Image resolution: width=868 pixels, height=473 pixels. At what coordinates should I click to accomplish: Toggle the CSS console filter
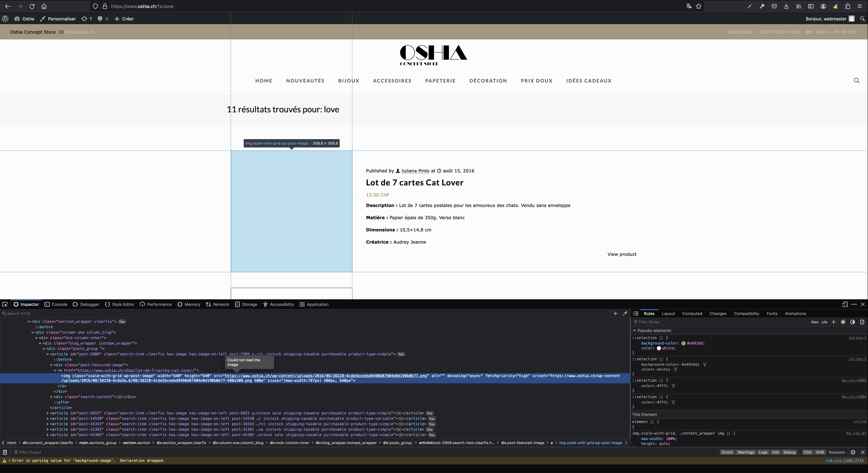(807, 452)
